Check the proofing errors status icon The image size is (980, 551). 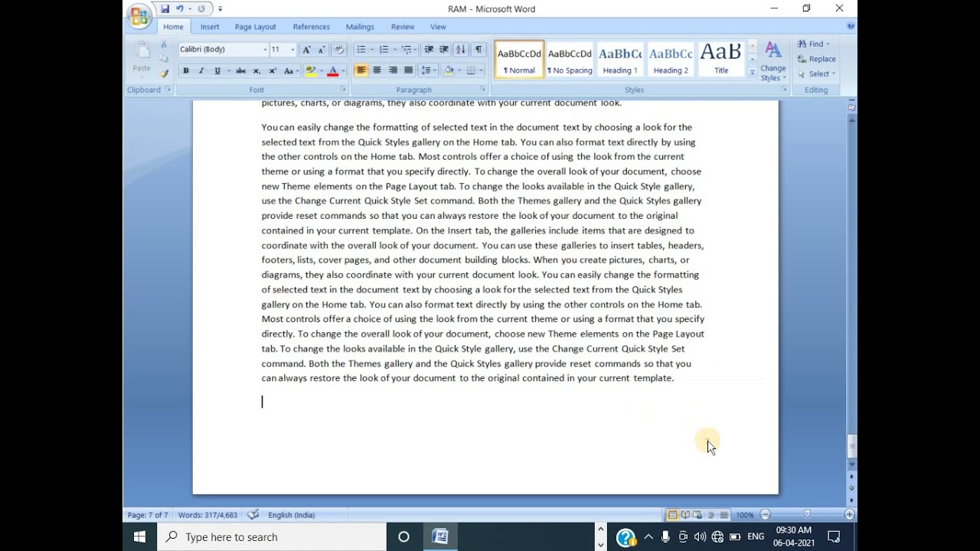(253, 515)
